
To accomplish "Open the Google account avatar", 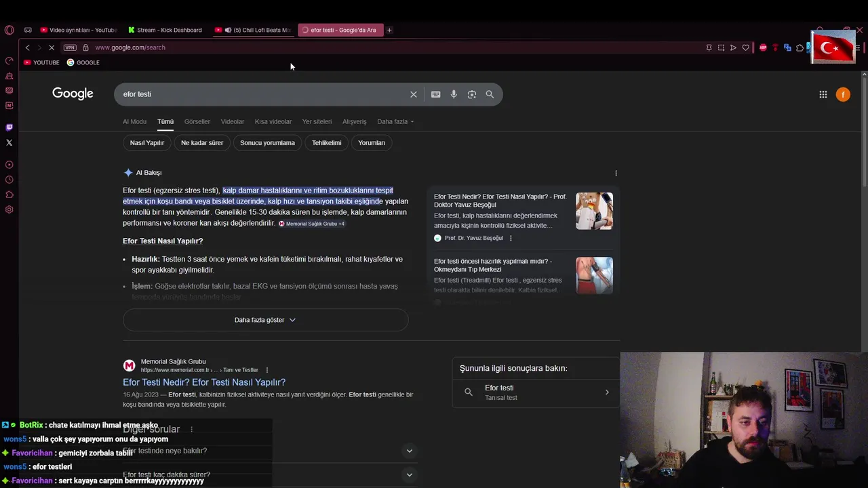I will point(843,95).
